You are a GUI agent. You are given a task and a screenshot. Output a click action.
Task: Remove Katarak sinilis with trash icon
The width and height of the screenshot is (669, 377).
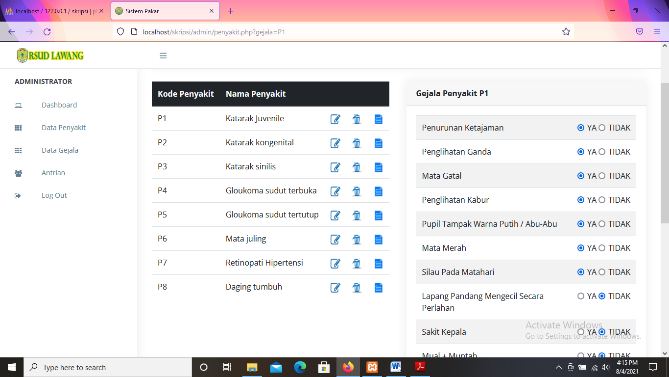(x=357, y=167)
